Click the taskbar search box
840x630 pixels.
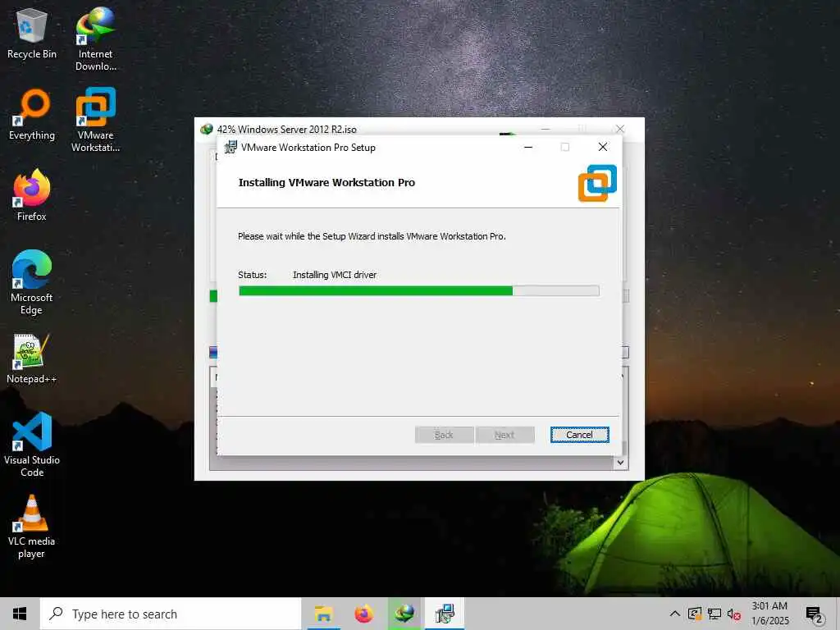(x=171, y=614)
